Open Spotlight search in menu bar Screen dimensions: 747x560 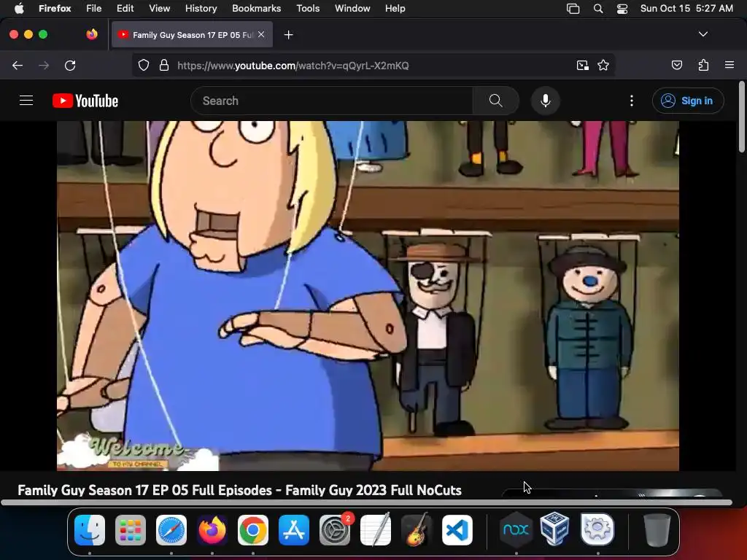point(598,9)
